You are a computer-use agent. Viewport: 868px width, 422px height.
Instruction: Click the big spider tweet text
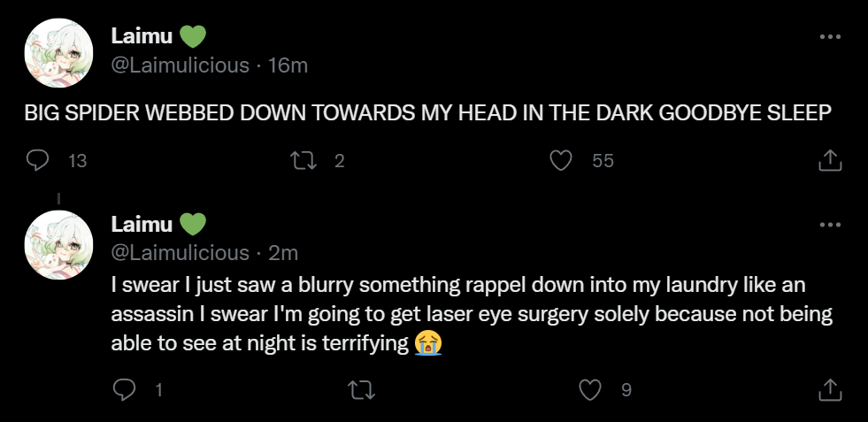coord(427,114)
